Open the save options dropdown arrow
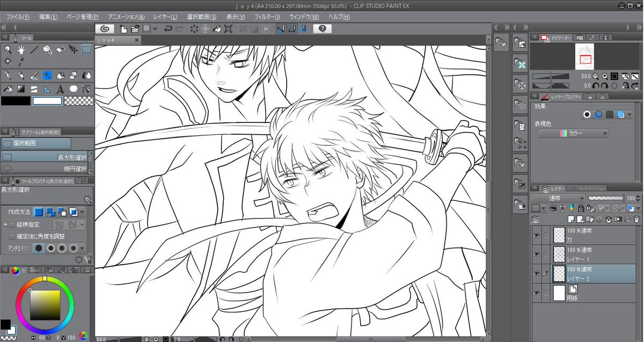The height and width of the screenshot is (342, 644). pyautogui.click(x=155, y=28)
